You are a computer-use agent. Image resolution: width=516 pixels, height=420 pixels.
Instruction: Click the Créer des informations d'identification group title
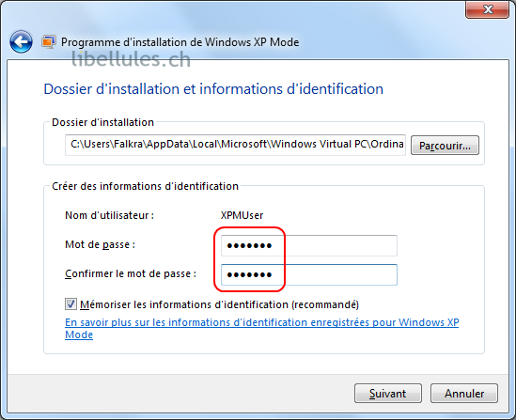145,186
